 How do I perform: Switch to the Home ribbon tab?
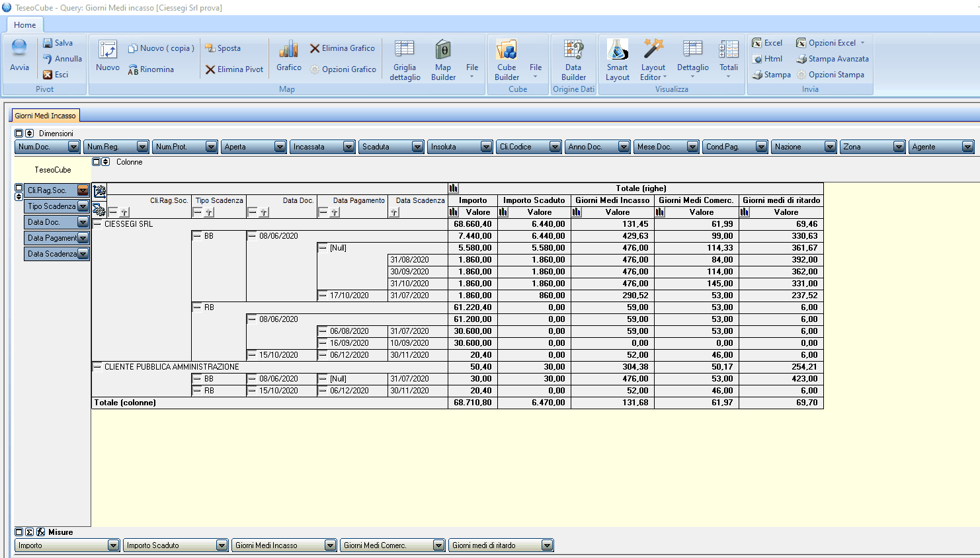[25, 25]
